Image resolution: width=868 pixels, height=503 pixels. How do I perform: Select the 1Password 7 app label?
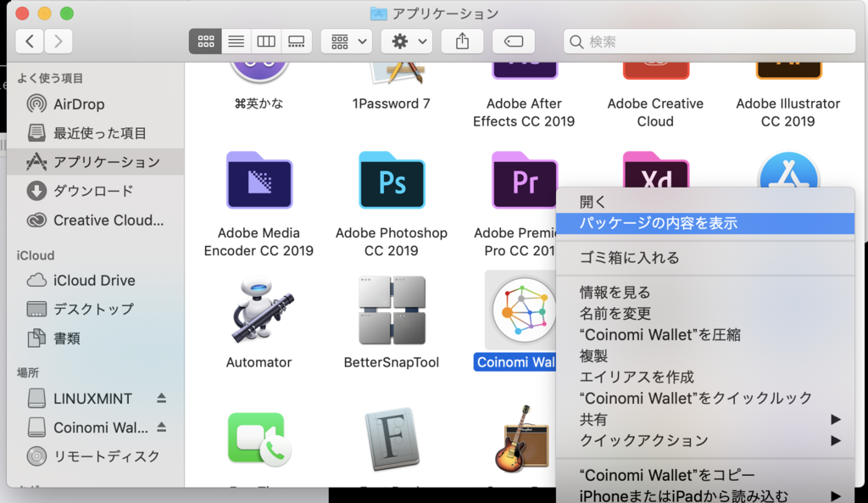point(392,103)
